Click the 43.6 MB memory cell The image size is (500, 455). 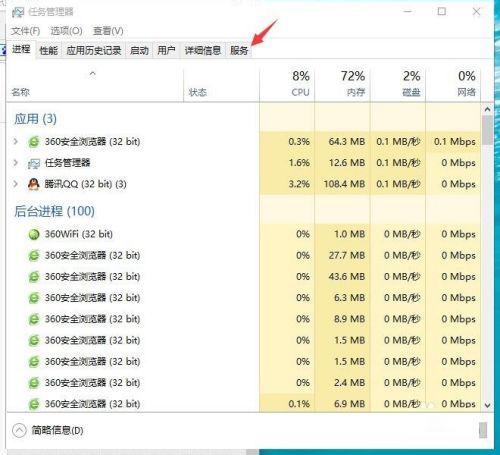click(x=342, y=277)
